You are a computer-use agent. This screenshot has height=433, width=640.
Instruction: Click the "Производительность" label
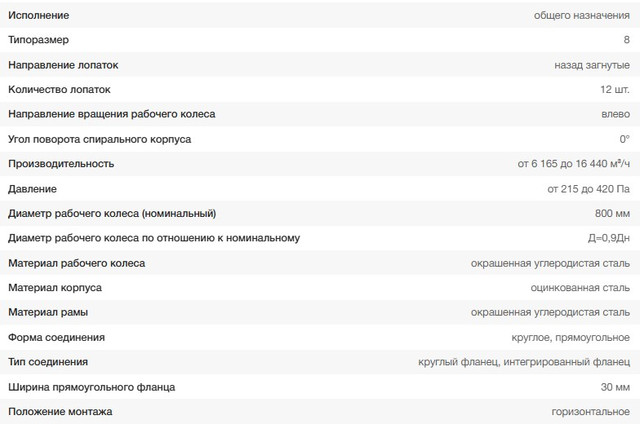pyautogui.click(x=61, y=164)
